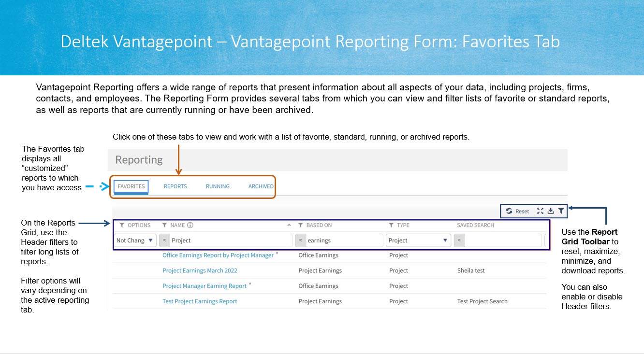Screen dimensions: 644x354
Task: Open the Project type filter dropdown
Action: [x=445, y=240]
